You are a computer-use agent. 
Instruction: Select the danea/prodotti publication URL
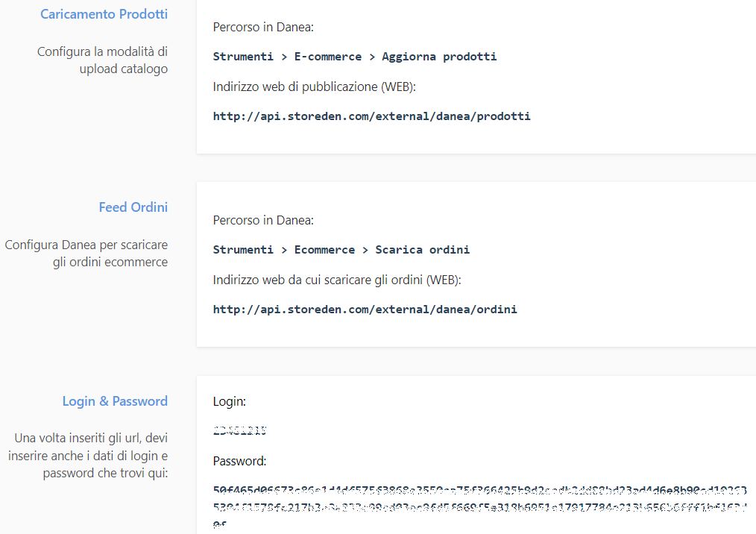pyautogui.click(x=371, y=116)
